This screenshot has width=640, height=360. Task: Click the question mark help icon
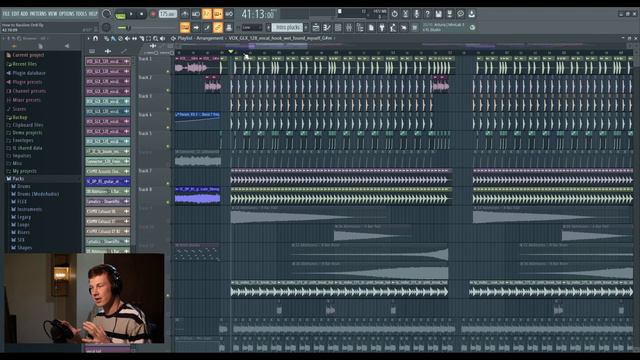(427, 14)
